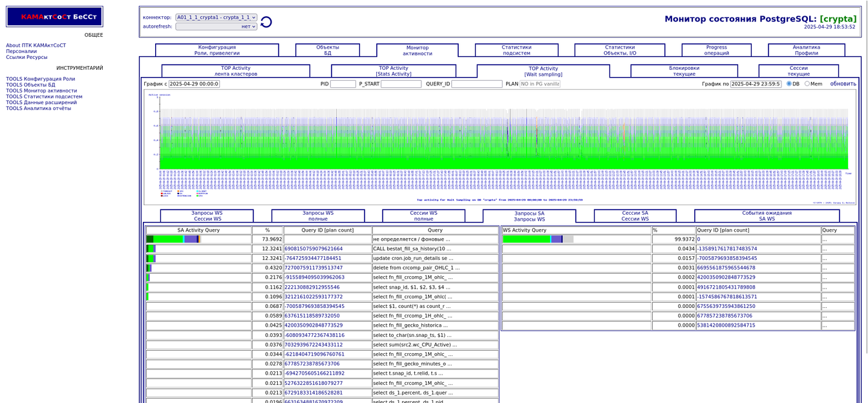Click the 'SA Activity Query' column header
The width and height of the screenshot is (868, 403).
(199, 230)
